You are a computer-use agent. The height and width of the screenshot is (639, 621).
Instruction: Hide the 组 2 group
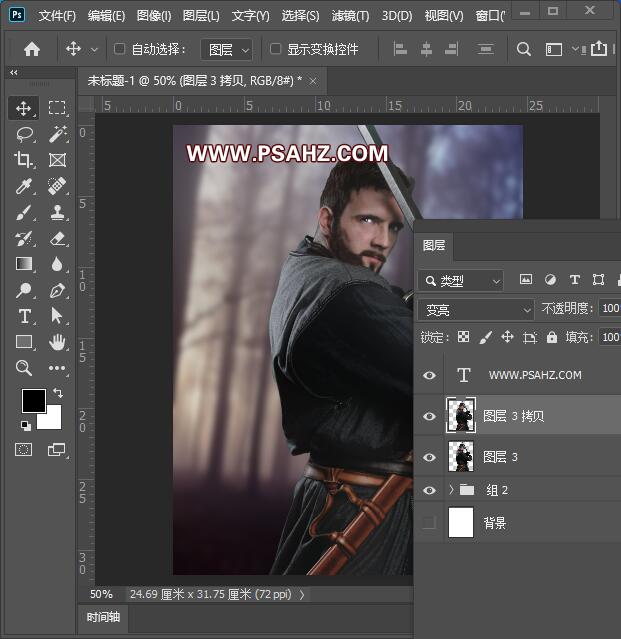click(x=429, y=490)
